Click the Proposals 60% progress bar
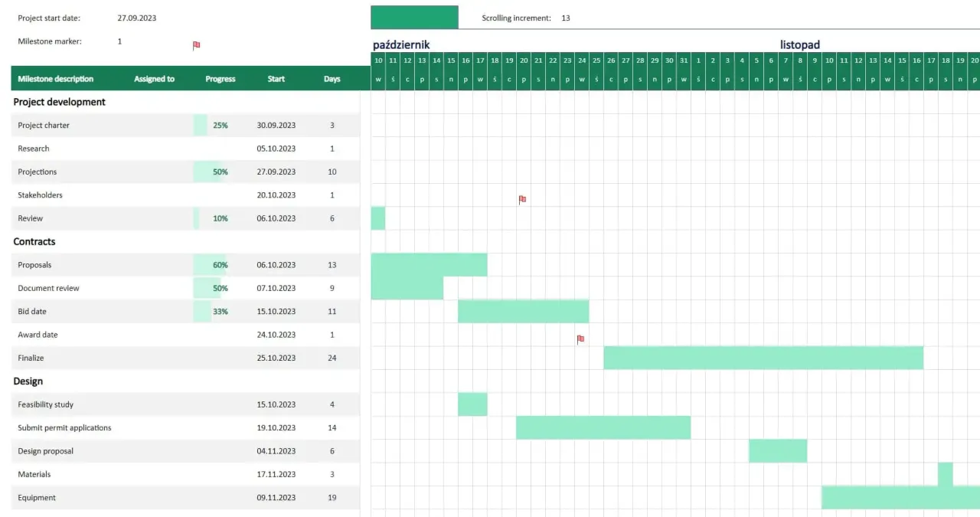Screen dimensions: 980x517 210,265
